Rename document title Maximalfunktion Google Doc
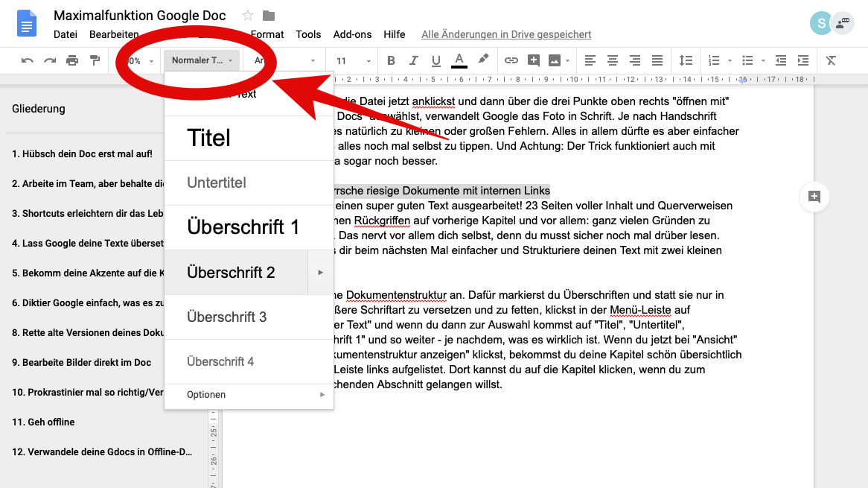This screenshot has height=488, width=868. point(139,16)
